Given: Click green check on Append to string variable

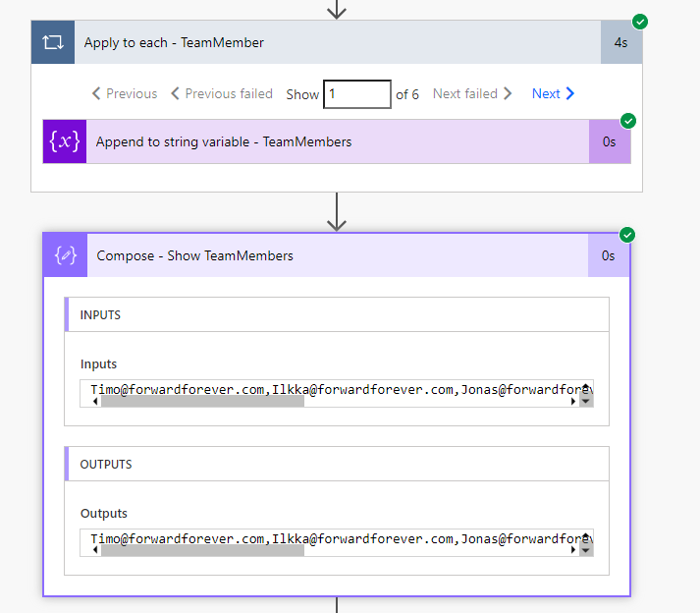Looking at the screenshot, I should tap(628, 121).
